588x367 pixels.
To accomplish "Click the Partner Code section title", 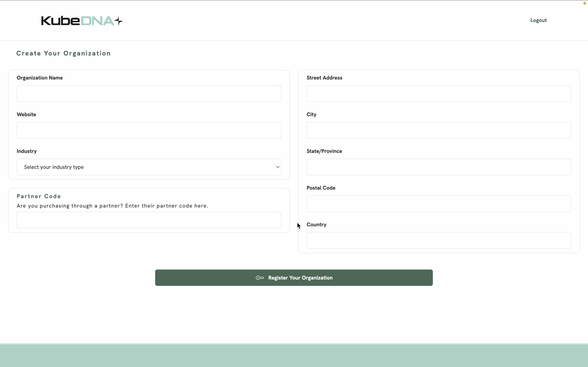I will click(39, 196).
